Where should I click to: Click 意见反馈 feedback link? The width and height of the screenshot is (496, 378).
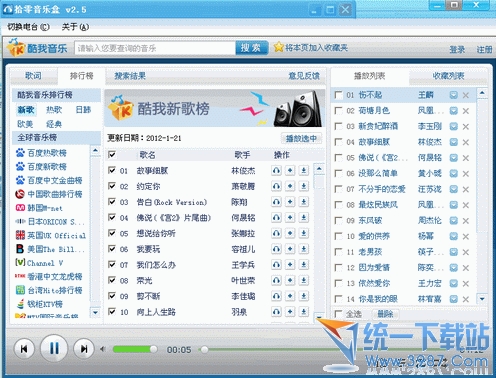(x=304, y=76)
